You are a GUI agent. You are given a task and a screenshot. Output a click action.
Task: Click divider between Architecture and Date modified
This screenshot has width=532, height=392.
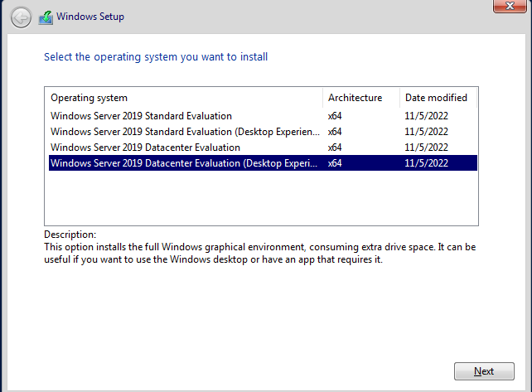[399, 98]
